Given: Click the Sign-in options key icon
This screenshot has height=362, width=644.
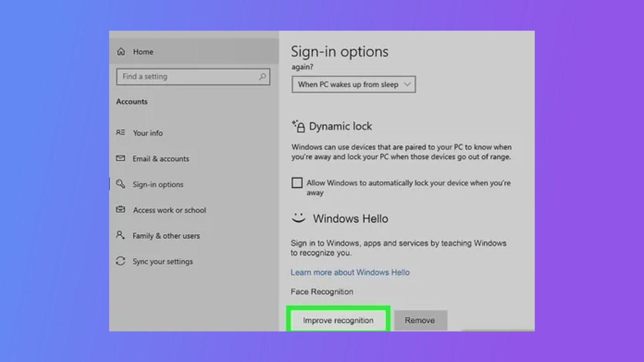Looking at the screenshot, I should point(120,184).
